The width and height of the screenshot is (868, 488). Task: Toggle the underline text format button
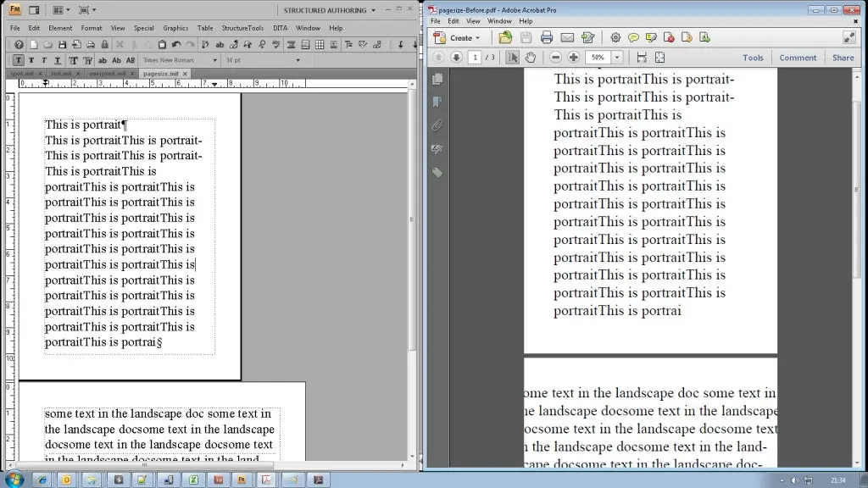pyautogui.click(x=57, y=60)
